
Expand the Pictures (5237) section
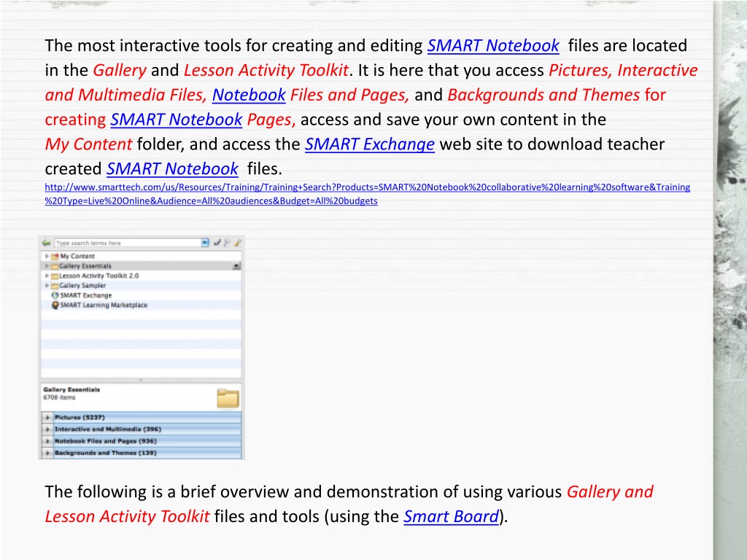coord(47,417)
